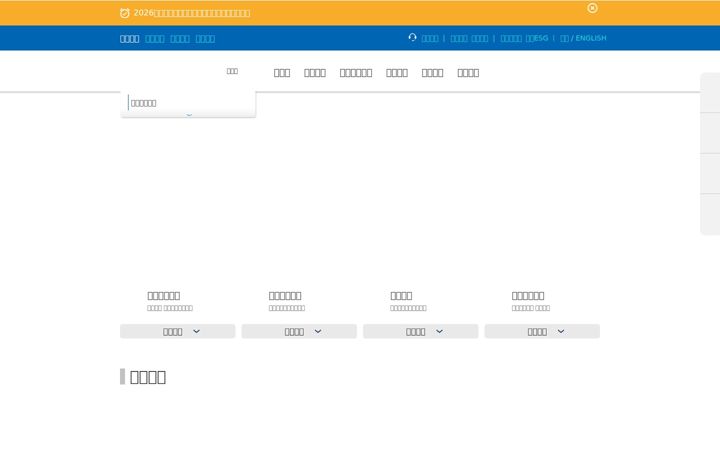The image size is (720, 450).
Task: Select the white highlighted tab in blue bar
Action: pos(129,39)
